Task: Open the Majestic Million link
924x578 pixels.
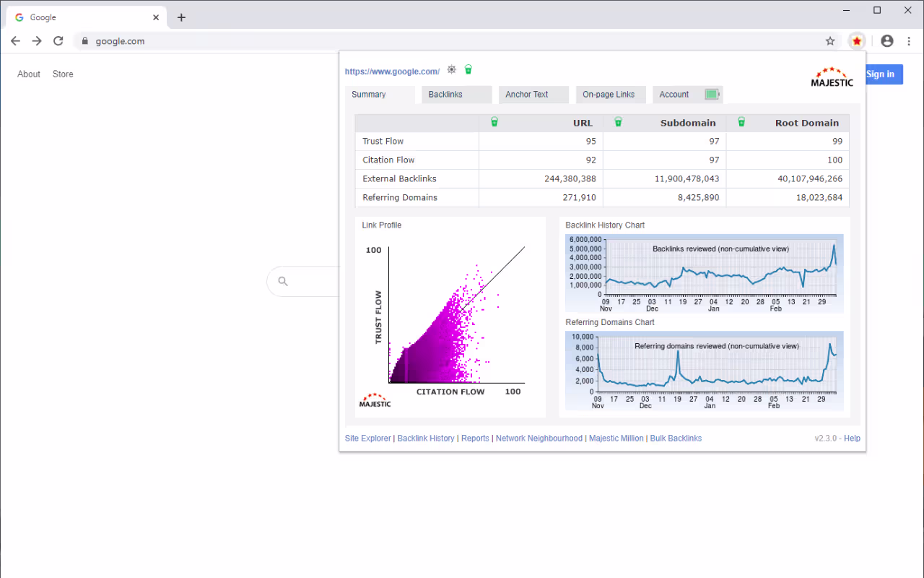Action: tap(616, 438)
